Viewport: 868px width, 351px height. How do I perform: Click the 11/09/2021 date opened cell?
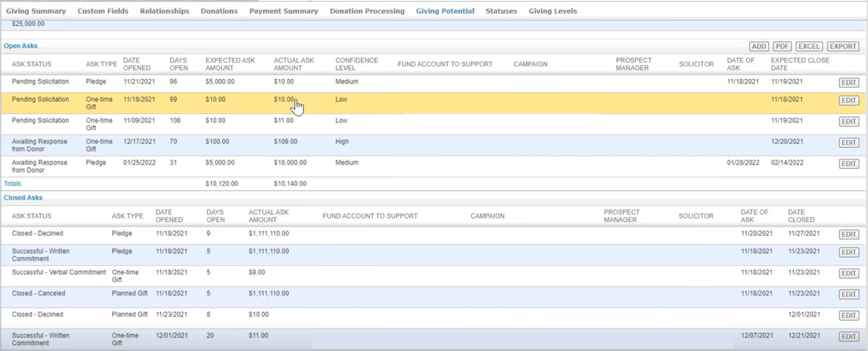click(x=140, y=121)
